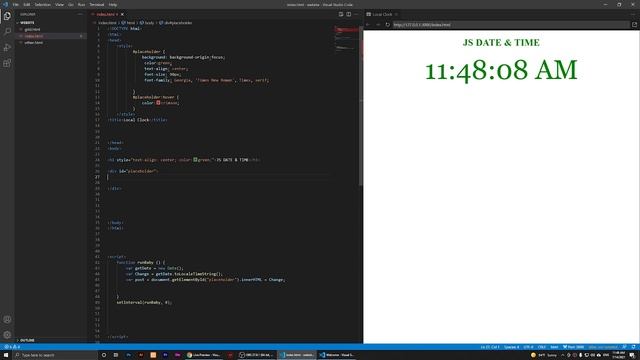Click the JS DATE & TIME heading in preview
The height and width of the screenshot is (360, 640).
501,42
